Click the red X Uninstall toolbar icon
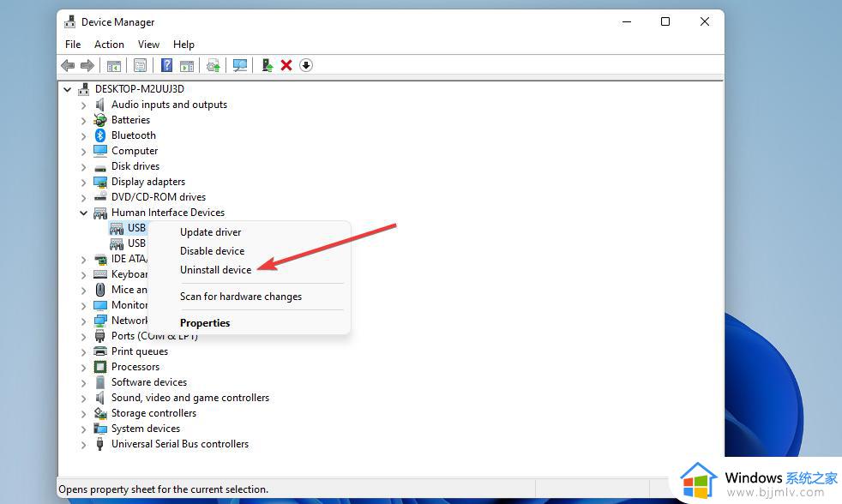Viewport: 842px width, 504px height. (x=286, y=65)
